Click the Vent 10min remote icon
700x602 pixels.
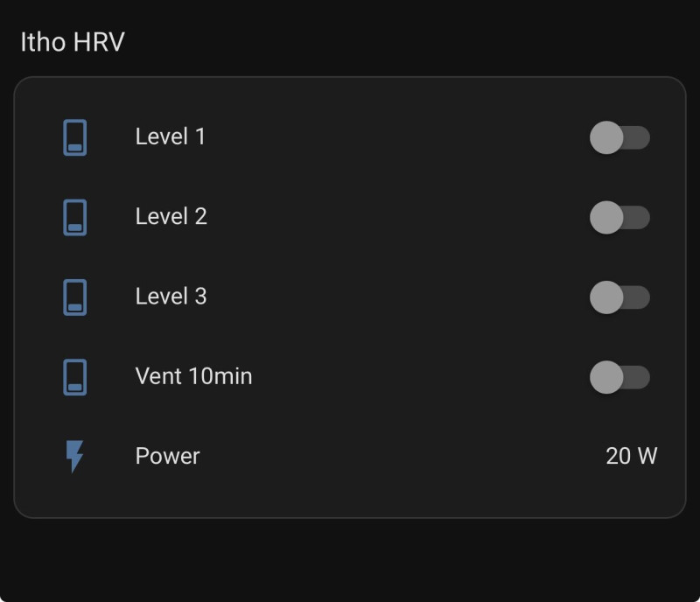[x=75, y=377]
